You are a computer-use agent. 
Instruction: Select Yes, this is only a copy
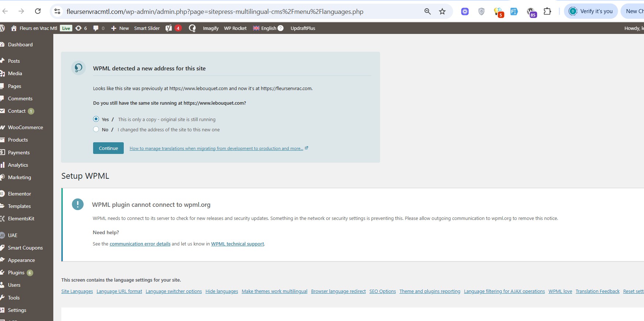coord(96,119)
